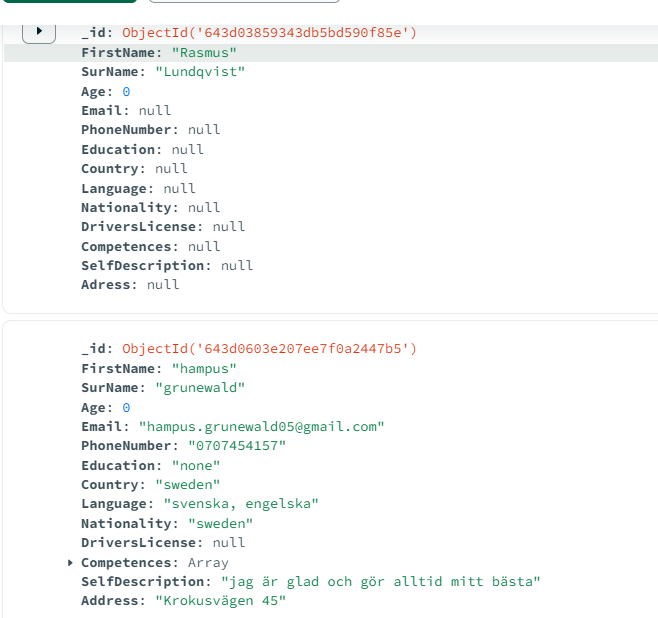Click Language value "svenska, engelska"
This screenshot has width=658, height=618.
click(x=241, y=503)
